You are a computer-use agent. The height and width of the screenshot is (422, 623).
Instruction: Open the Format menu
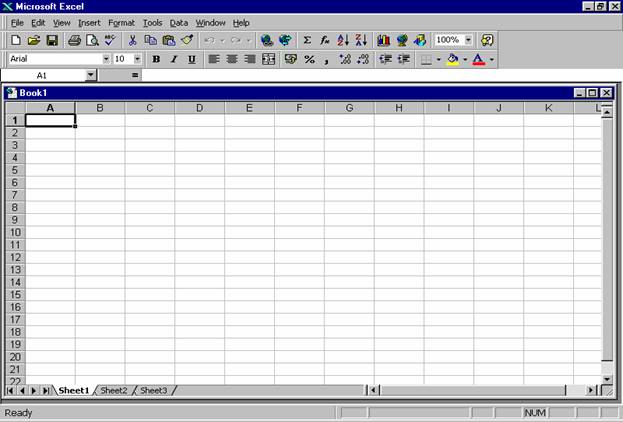[121, 22]
